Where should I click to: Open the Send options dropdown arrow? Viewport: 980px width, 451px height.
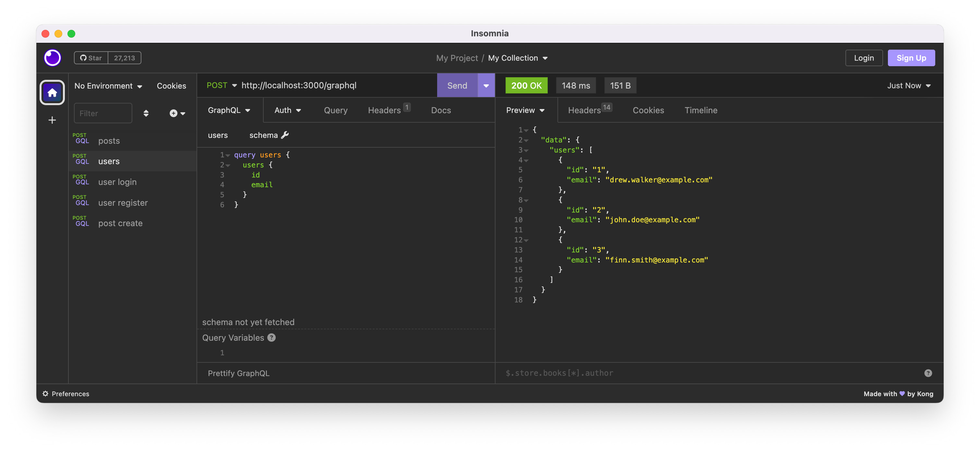coord(486,85)
